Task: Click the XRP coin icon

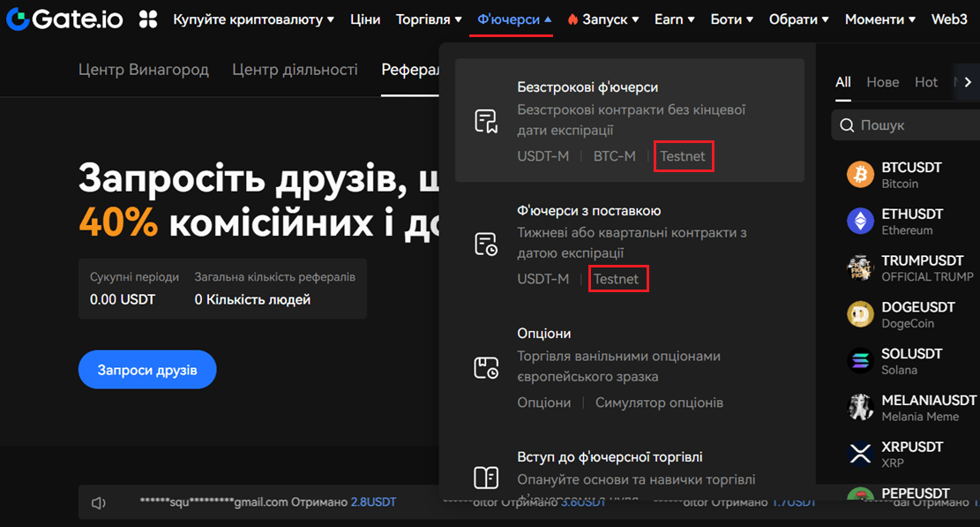Action: (x=860, y=454)
